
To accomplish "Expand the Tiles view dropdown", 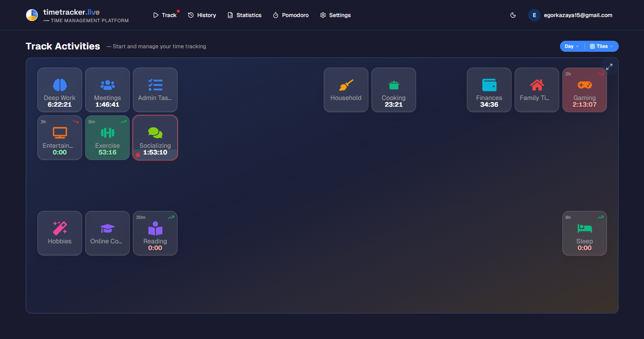I will pyautogui.click(x=601, y=46).
